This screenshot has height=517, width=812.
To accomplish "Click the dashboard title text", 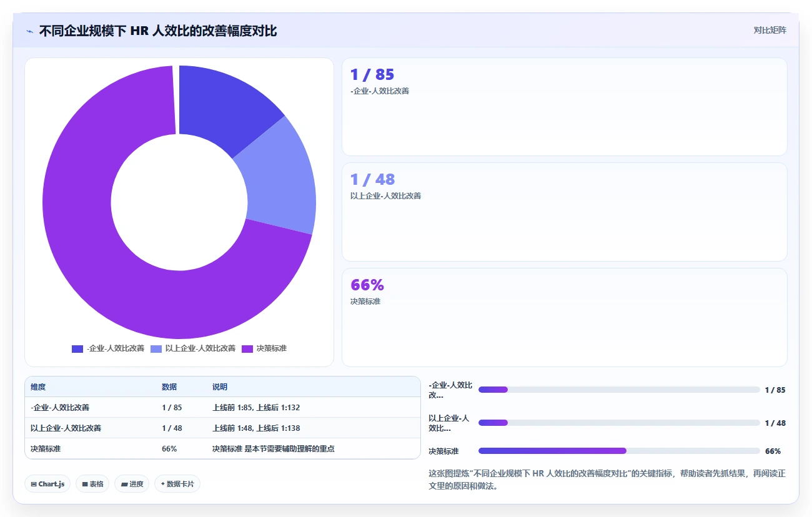I will [158, 31].
